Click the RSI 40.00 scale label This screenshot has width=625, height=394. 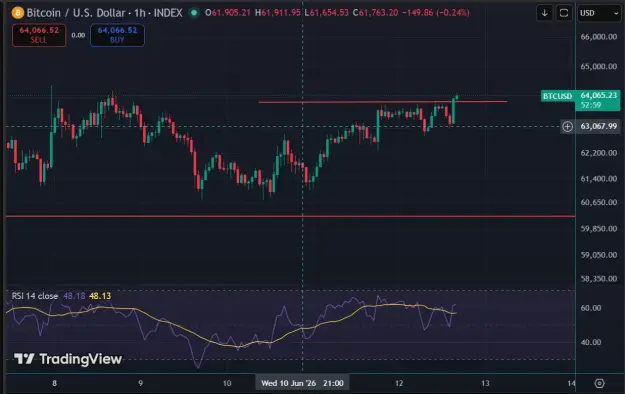tap(591, 343)
